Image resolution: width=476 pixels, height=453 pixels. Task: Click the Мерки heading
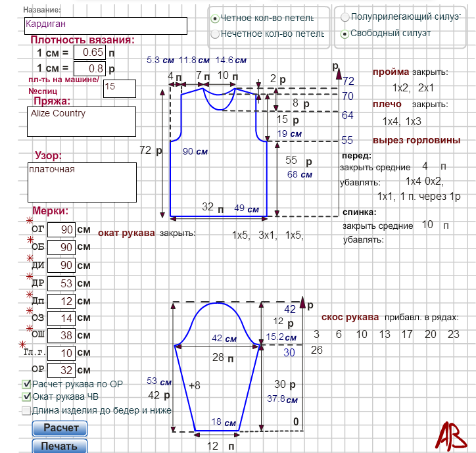[51, 210]
